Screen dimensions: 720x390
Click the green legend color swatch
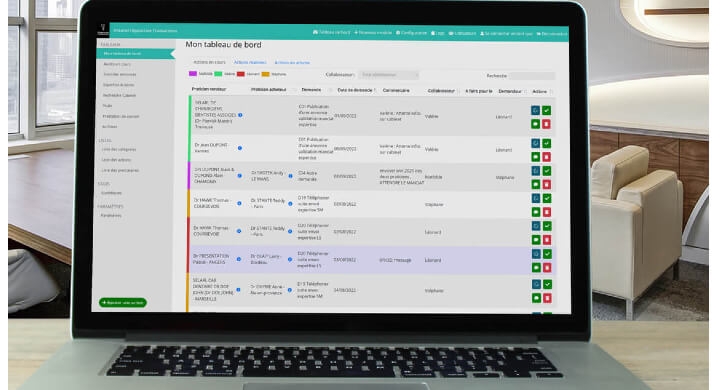[x=218, y=73]
